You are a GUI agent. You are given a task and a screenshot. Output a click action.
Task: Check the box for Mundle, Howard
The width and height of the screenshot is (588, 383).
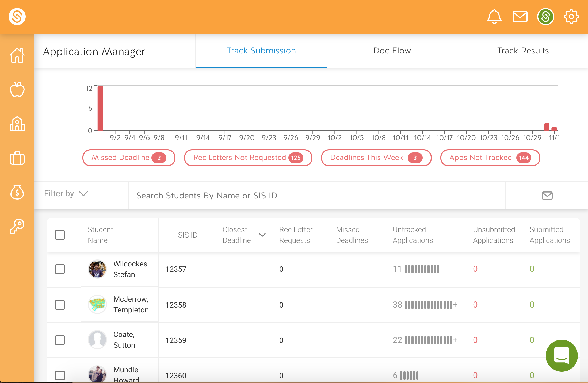pos(60,376)
